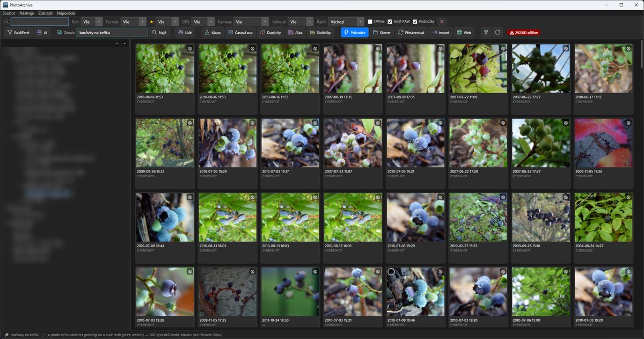Open the Rok year dropdown
The height and width of the screenshot is (339, 644).
(x=92, y=21)
